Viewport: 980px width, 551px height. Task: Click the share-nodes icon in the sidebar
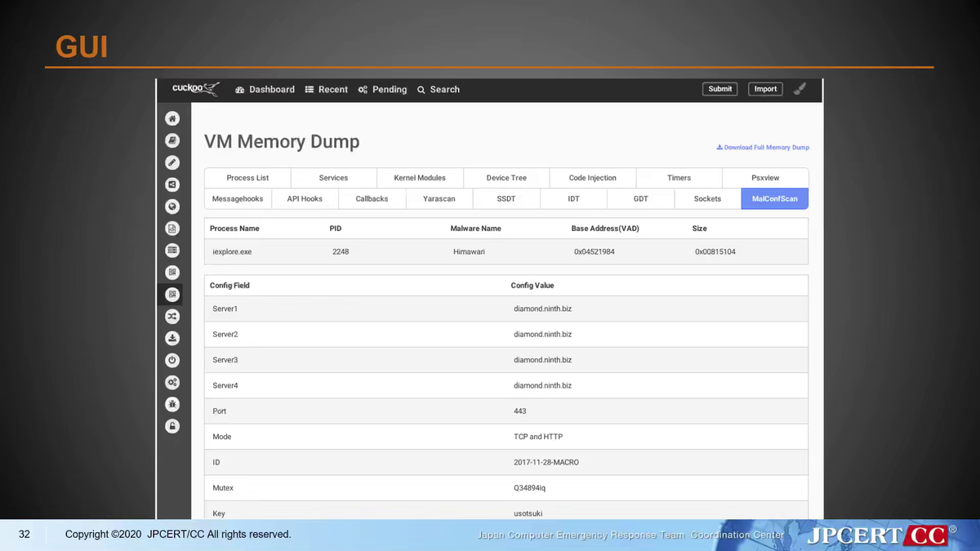click(x=172, y=184)
